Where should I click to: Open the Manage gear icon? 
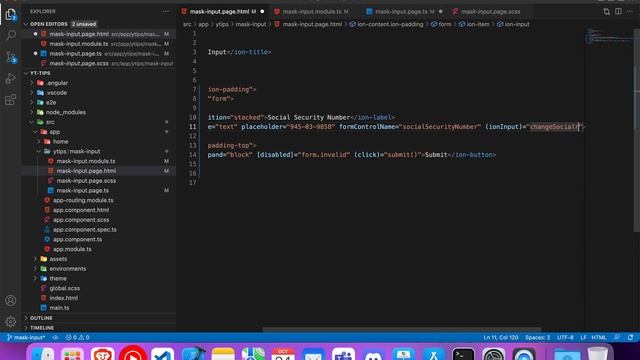click(11, 322)
